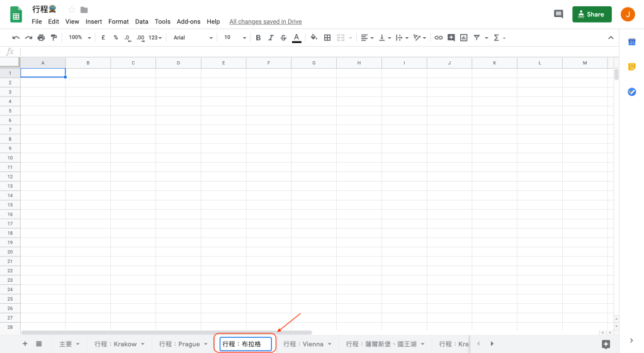Insert a chart from toolbar
This screenshot has width=644, height=353.
(x=464, y=38)
